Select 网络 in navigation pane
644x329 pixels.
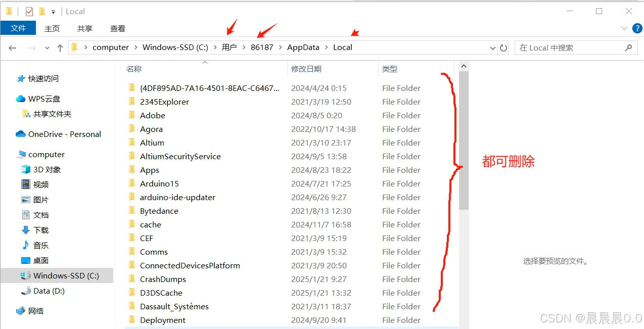click(x=29, y=311)
